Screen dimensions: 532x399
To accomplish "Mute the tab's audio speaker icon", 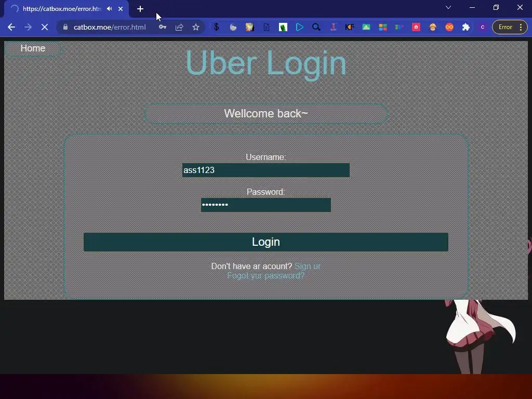I will [109, 9].
